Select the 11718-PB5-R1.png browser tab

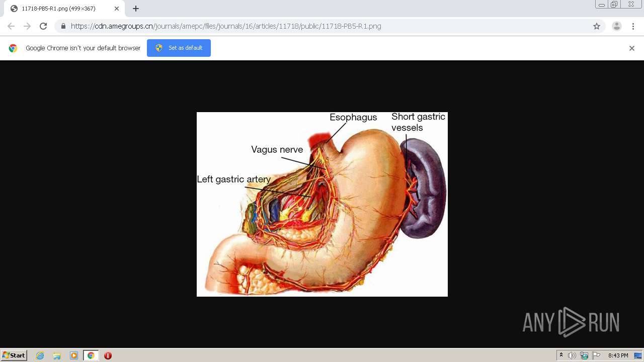pyautogui.click(x=64, y=9)
